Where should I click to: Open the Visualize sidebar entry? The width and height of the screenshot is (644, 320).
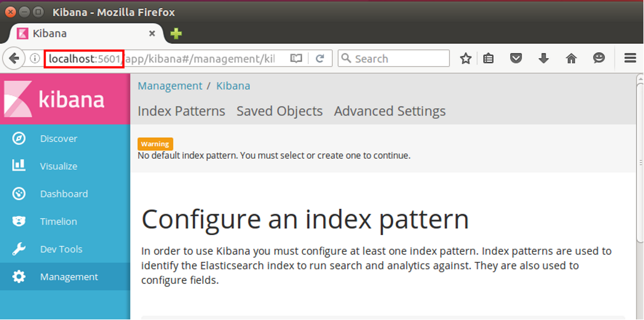[65, 166]
